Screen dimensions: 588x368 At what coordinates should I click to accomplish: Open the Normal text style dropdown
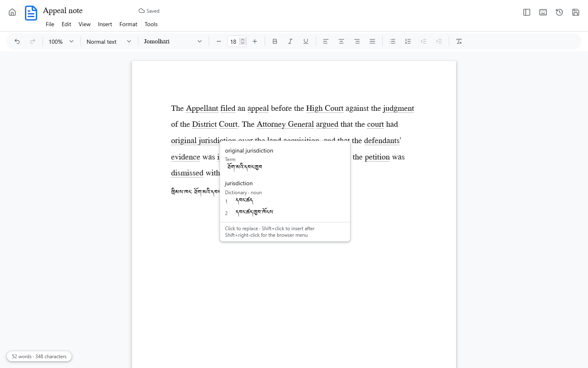point(109,41)
